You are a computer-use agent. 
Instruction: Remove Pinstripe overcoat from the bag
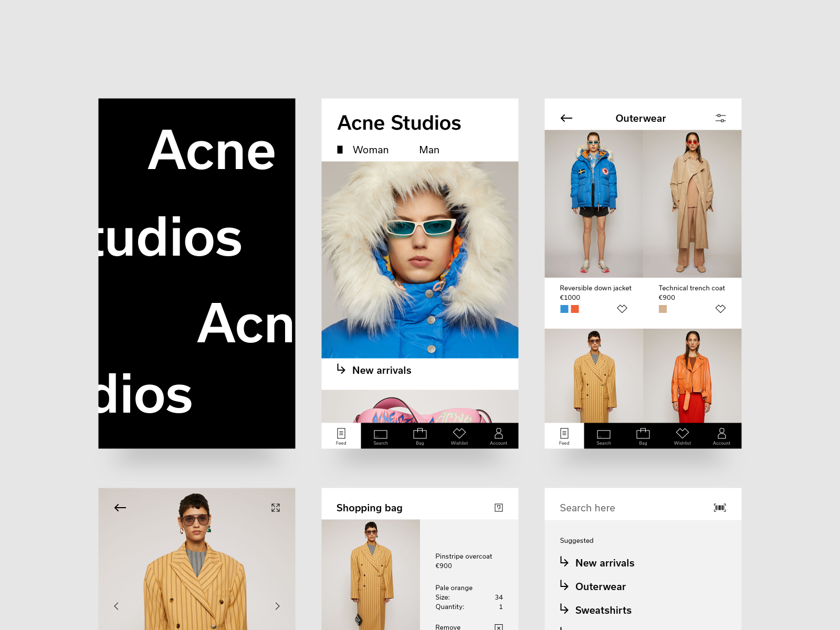(x=448, y=627)
